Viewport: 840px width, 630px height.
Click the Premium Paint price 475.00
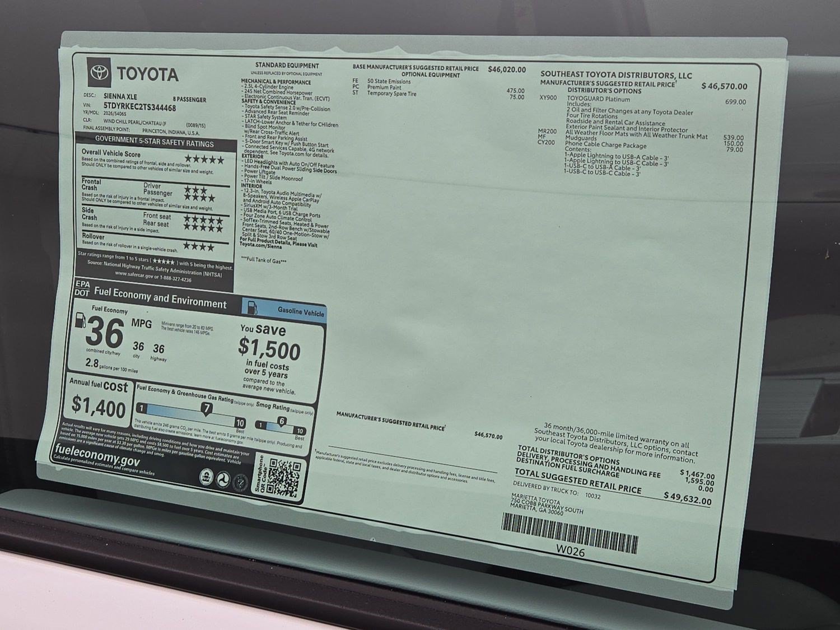(x=516, y=91)
